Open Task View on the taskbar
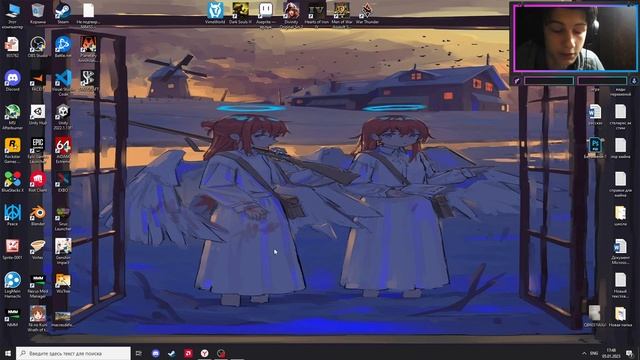This screenshot has width=640, height=360. pyautogui.click(x=139, y=353)
